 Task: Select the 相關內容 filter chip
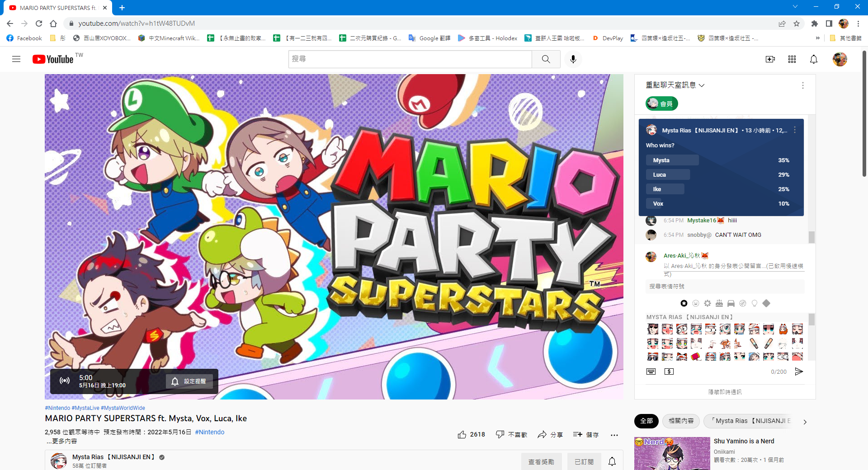(x=681, y=421)
